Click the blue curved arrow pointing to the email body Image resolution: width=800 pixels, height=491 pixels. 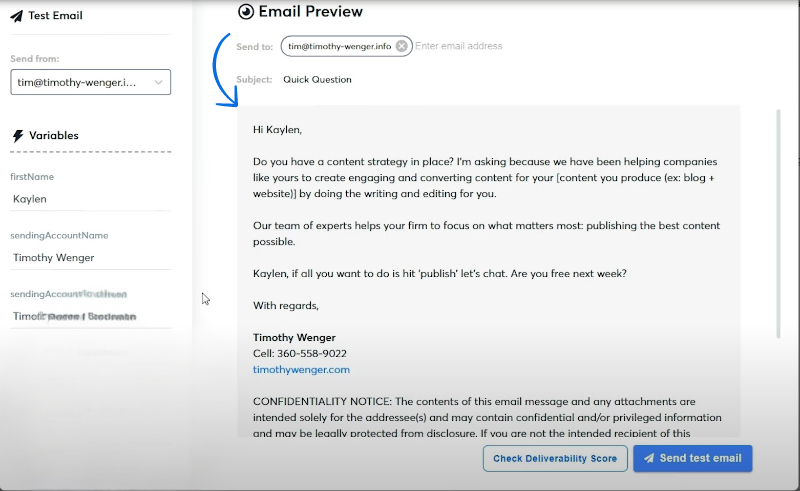pyautogui.click(x=220, y=70)
